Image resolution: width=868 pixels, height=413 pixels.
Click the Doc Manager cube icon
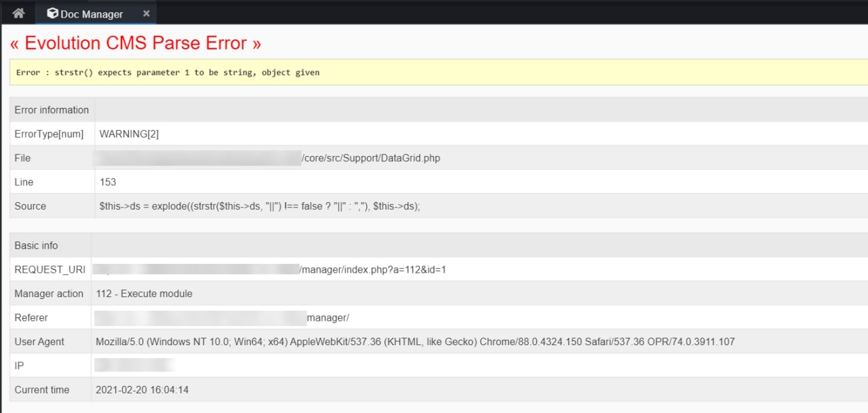tap(52, 14)
